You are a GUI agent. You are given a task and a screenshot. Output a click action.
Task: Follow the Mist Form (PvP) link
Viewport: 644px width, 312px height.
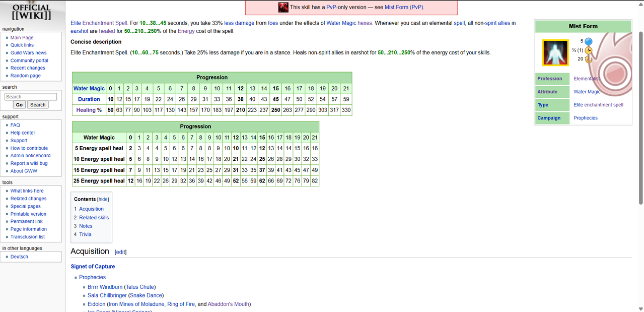click(404, 8)
